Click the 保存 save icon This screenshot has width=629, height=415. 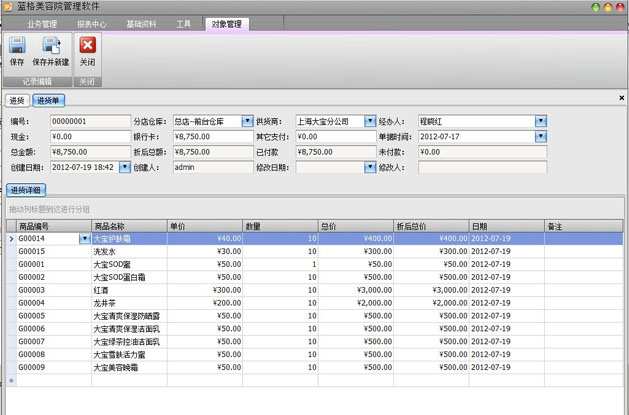coord(17,45)
